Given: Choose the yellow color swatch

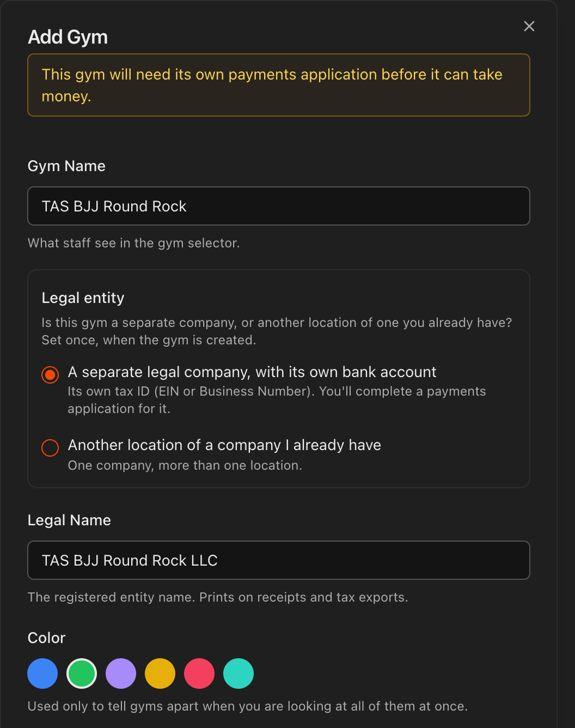Looking at the screenshot, I should (x=160, y=674).
